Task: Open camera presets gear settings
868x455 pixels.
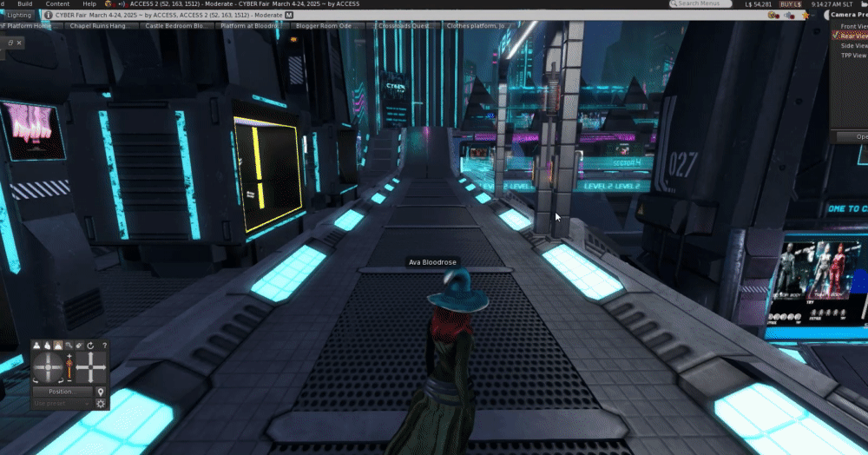Action: [101, 404]
